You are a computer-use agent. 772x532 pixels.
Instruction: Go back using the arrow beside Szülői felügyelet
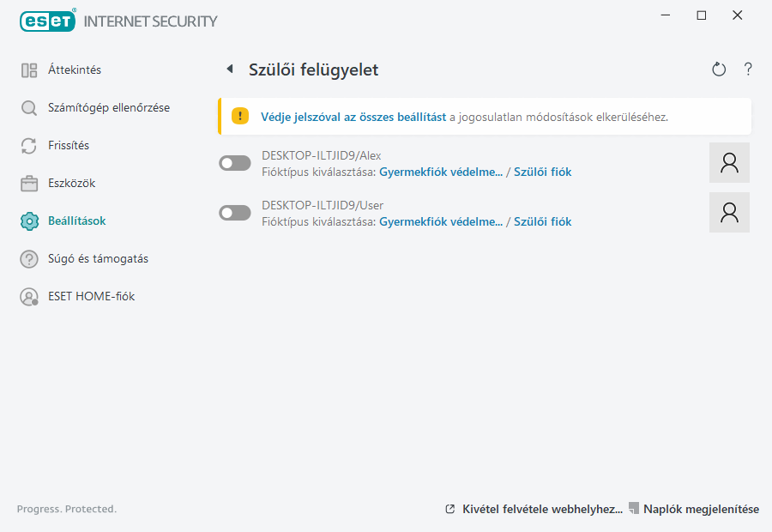tap(229, 70)
